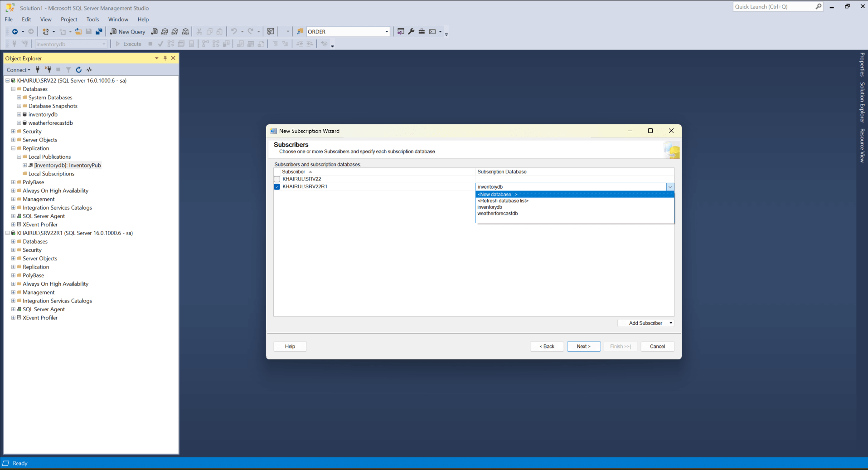Uncheck the KHAIRUL\SRV22R1 subscriber checkbox
This screenshot has height=470, width=868.
click(277, 187)
